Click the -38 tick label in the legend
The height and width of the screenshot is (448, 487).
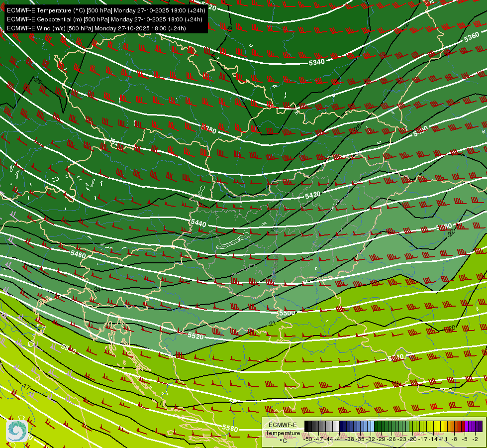349,439
